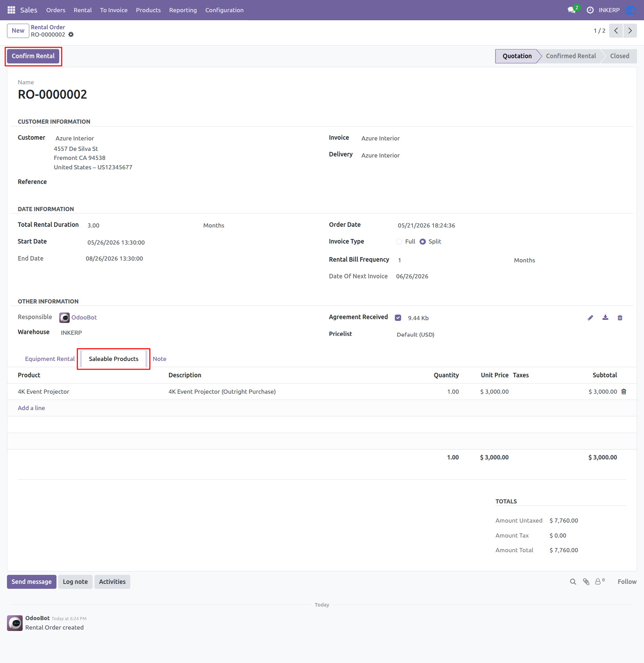This screenshot has width=644, height=663.
Task: Toggle the Agreement Received checkbox
Action: point(398,318)
